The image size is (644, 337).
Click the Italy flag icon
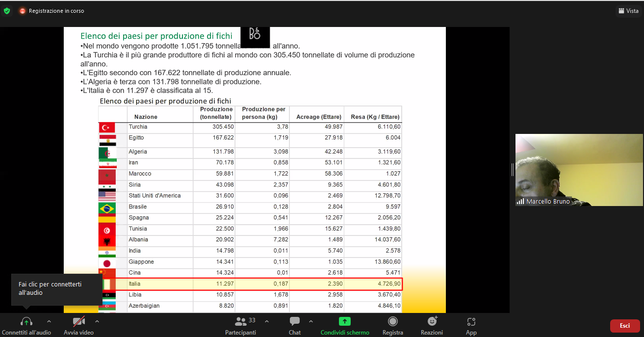click(x=108, y=284)
